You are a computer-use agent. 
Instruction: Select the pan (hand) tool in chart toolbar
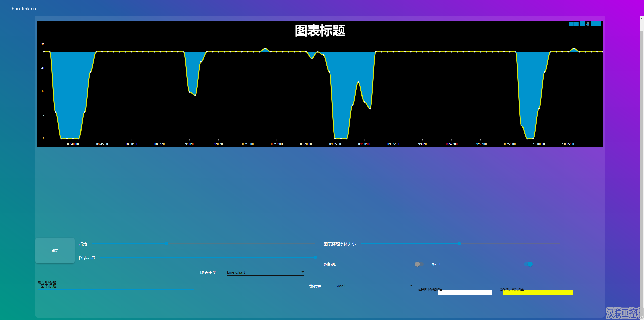pos(587,24)
